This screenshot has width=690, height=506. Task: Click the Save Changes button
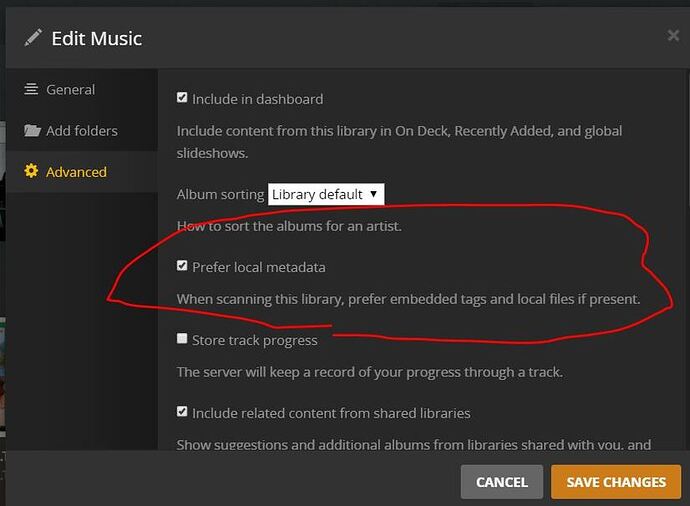615,482
